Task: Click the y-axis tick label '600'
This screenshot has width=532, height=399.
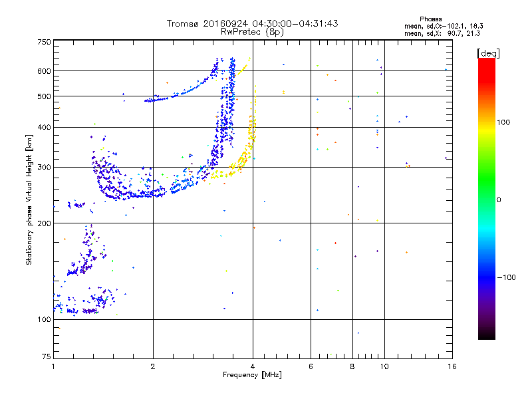Action: coord(44,71)
